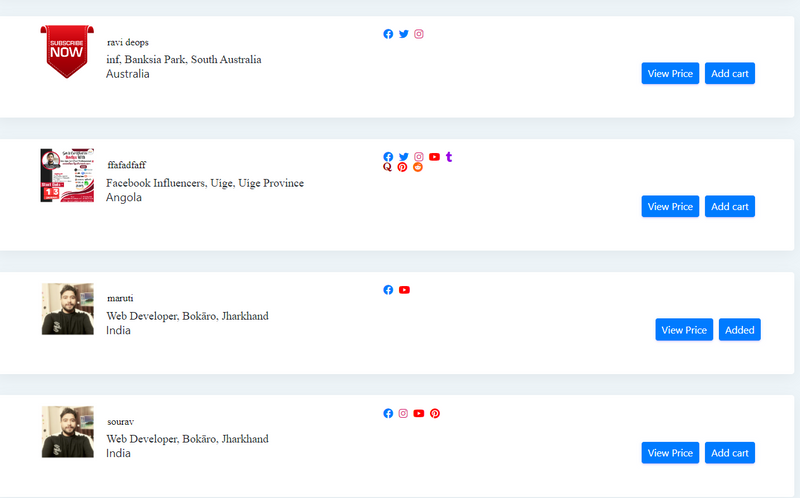Click ravi deops' Facebook icon
This screenshot has height=498, width=800.
(x=388, y=34)
